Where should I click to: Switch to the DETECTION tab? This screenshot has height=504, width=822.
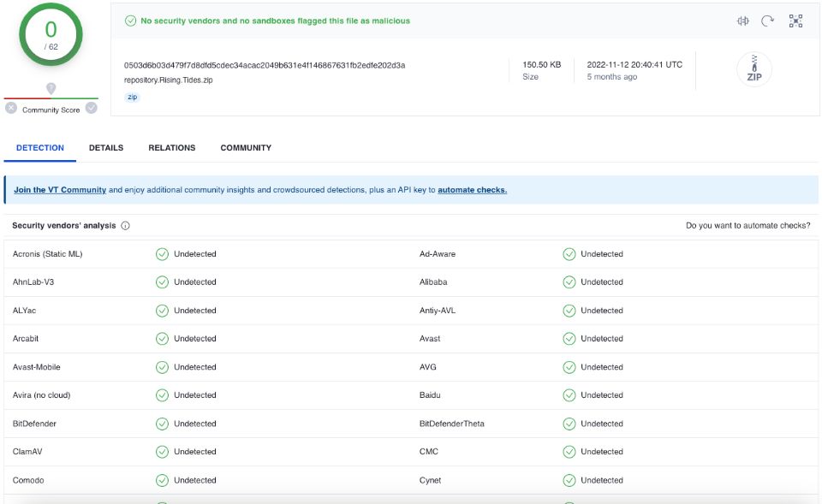click(x=40, y=148)
